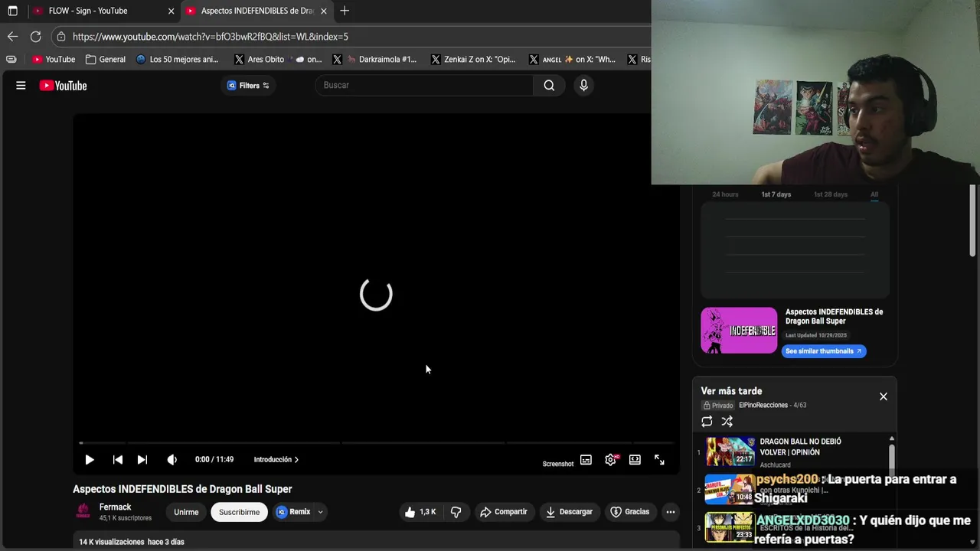Play the video

tap(89, 460)
